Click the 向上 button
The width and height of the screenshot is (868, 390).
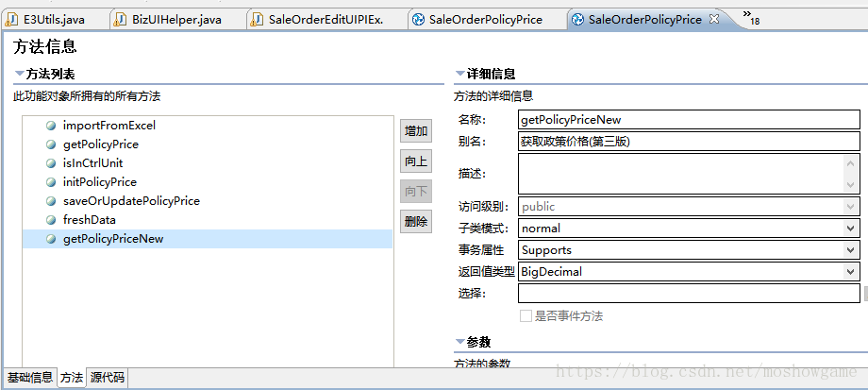coord(416,161)
